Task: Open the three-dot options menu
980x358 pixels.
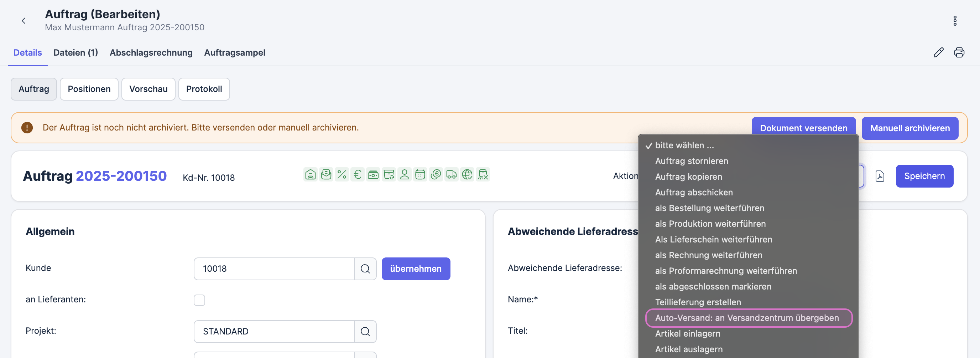Action: 954,21
